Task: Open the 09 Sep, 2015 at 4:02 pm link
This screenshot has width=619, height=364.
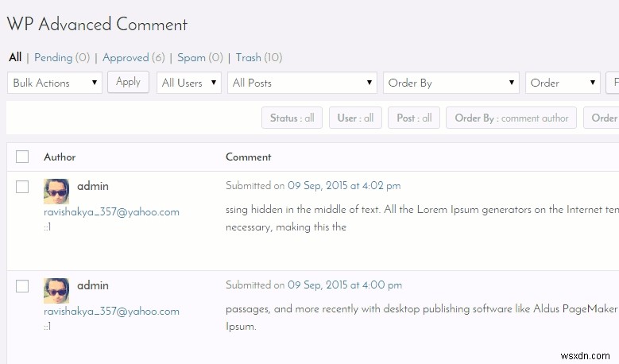Action: click(344, 185)
